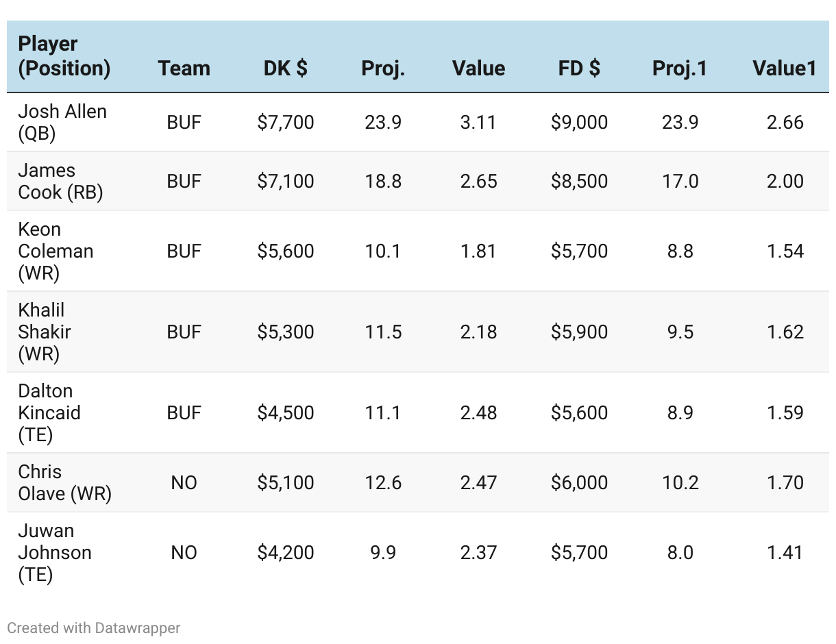Image resolution: width=836 pixels, height=644 pixels.
Task: Select Khalil Shakir (WR) player cell
Action: 45,332
